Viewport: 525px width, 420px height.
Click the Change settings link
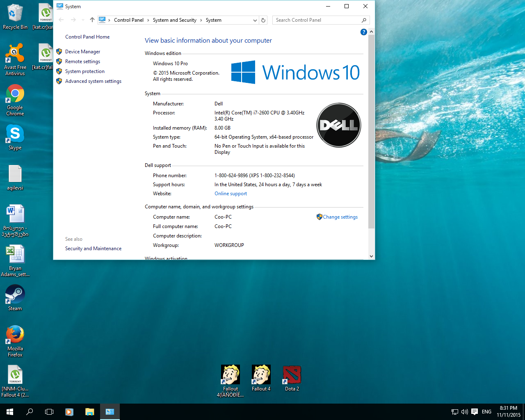coord(340,217)
